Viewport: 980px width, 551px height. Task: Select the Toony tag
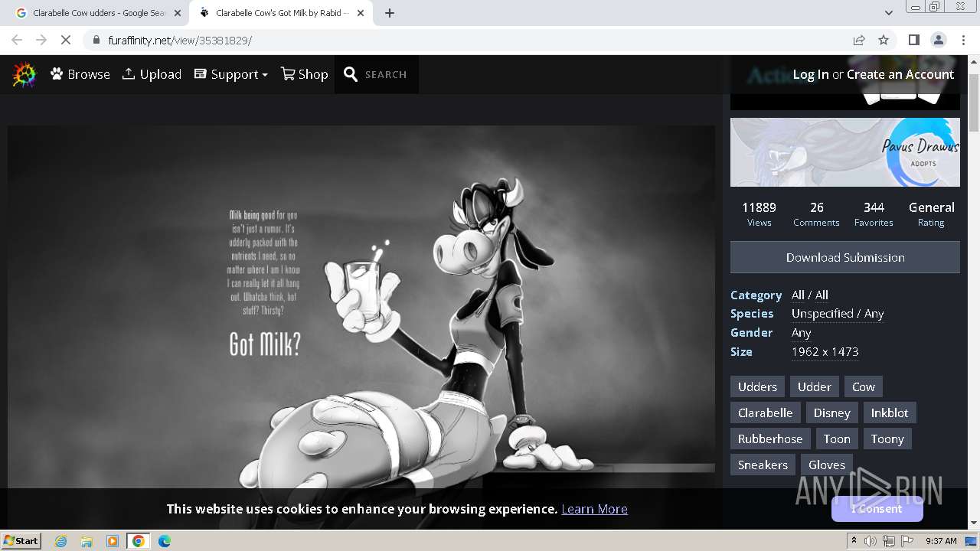click(887, 439)
